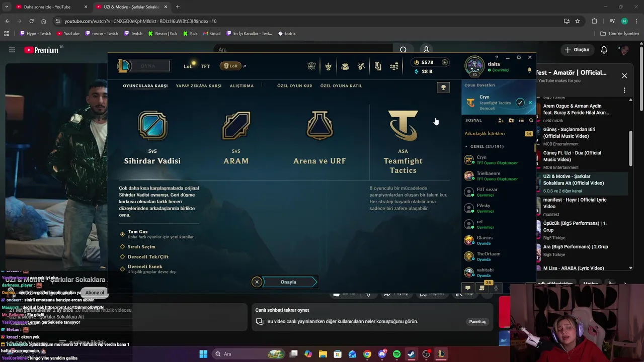Click the YouTube Oluştur button
Viewport: 644px width, 362px height.
point(577,50)
